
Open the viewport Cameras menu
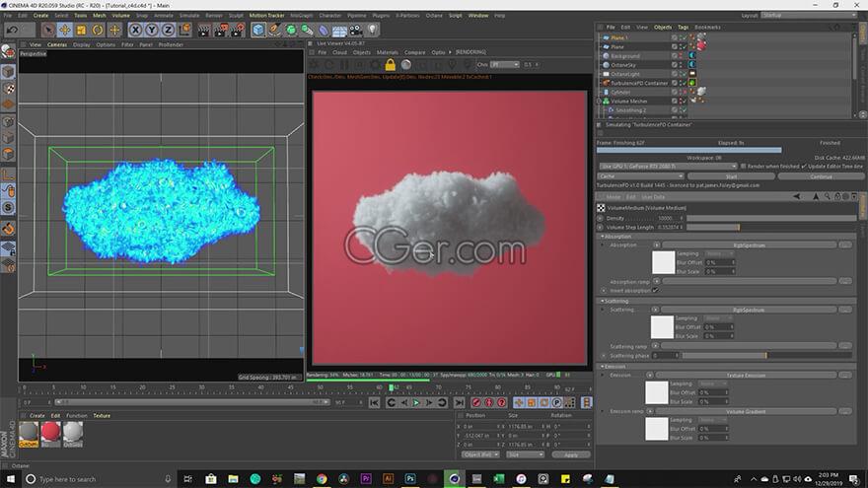57,44
